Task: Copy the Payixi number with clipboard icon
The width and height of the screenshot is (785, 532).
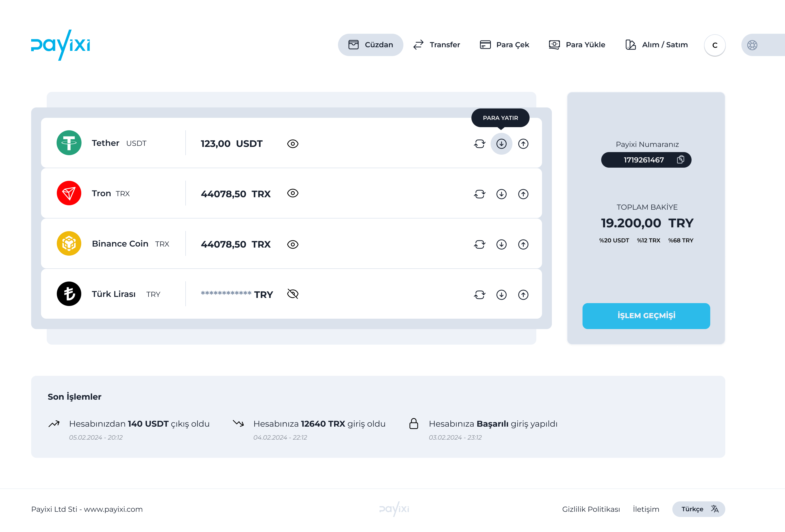Action: coord(680,160)
